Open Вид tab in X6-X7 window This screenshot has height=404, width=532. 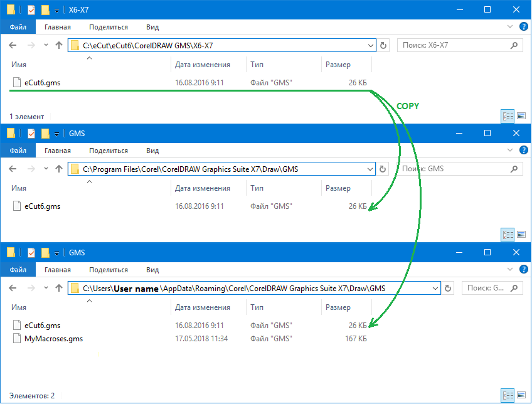(152, 27)
